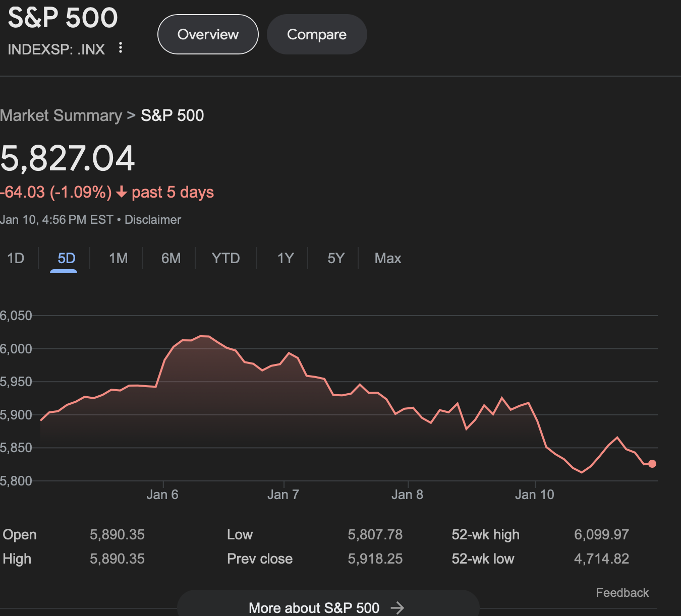
Task: Open the Compare view
Action: coord(317,34)
